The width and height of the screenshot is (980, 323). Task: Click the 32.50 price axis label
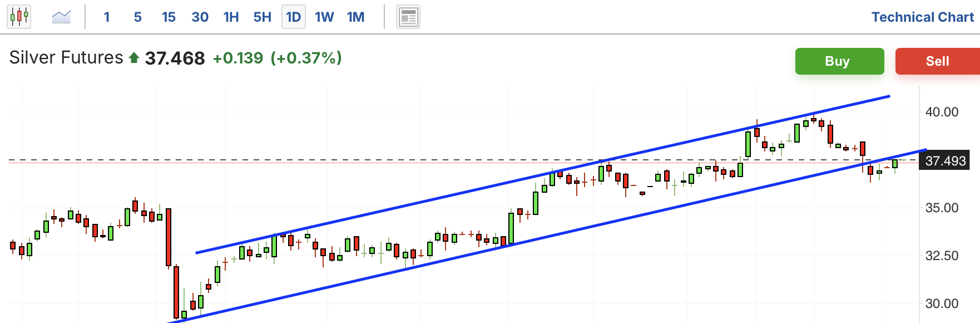[942, 256]
